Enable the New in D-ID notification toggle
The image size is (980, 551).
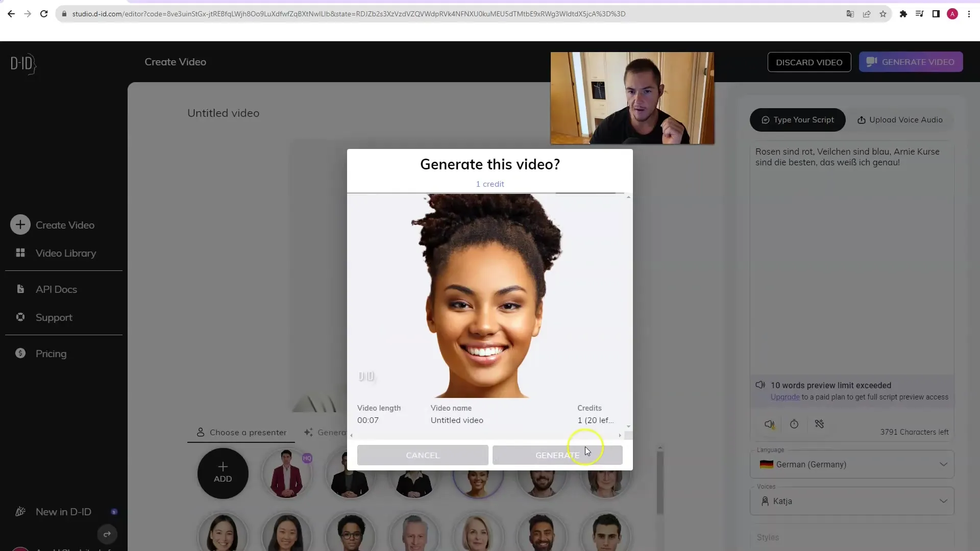tap(114, 512)
